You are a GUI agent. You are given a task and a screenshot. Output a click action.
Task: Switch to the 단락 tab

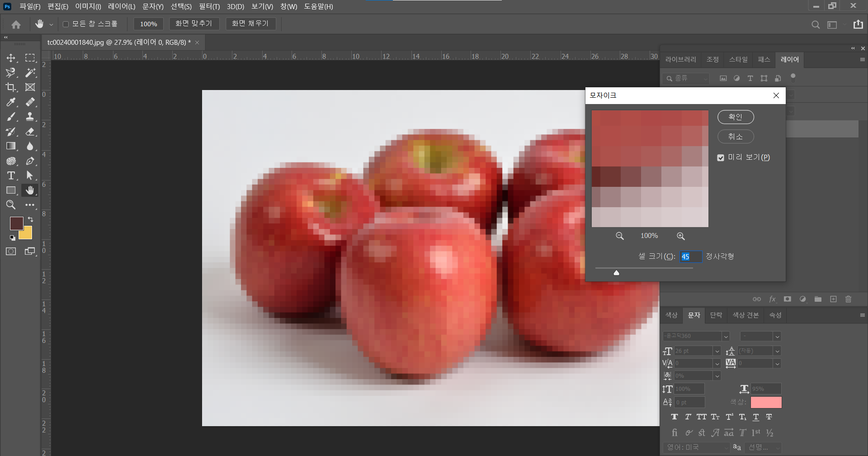pyautogui.click(x=716, y=315)
